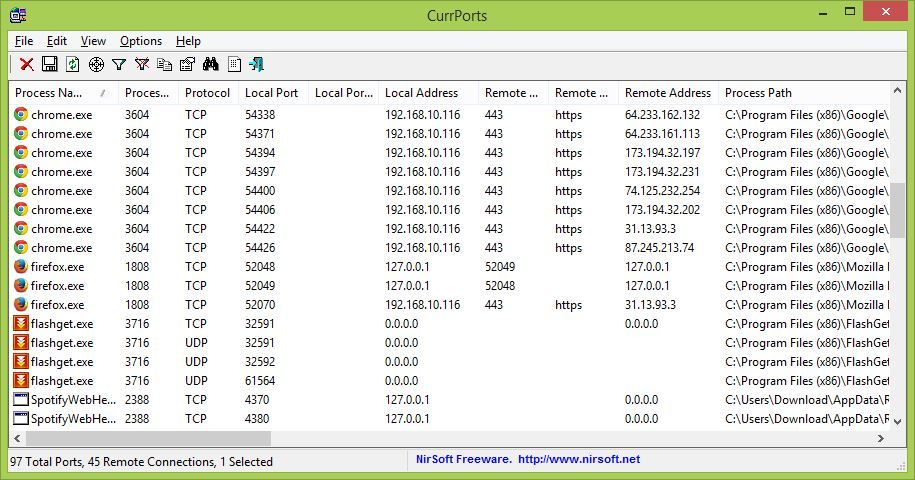Click the HTML report page icon
The image size is (915, 480).
[234, 64]
